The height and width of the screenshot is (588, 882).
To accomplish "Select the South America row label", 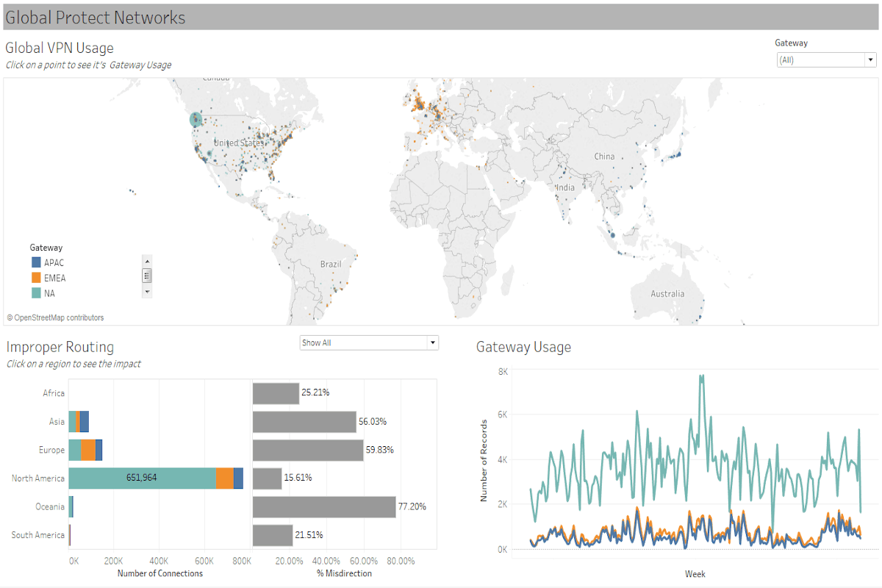I will point(38,535).
